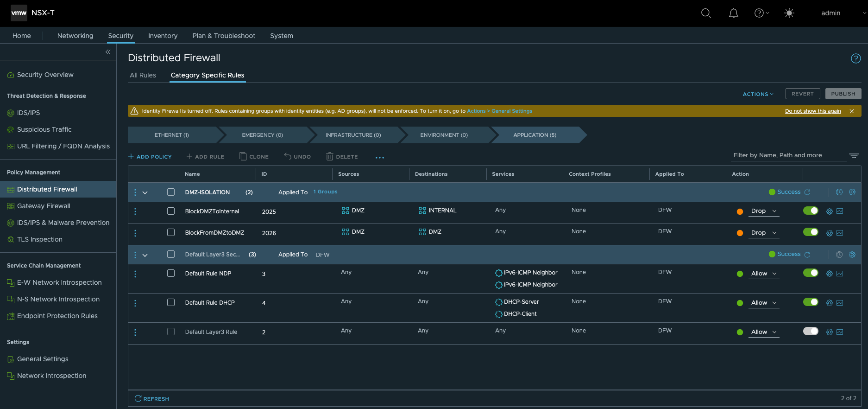
Task: Open the help question mark menu in header
Action: pyautogui.click(x=761, y=13)
